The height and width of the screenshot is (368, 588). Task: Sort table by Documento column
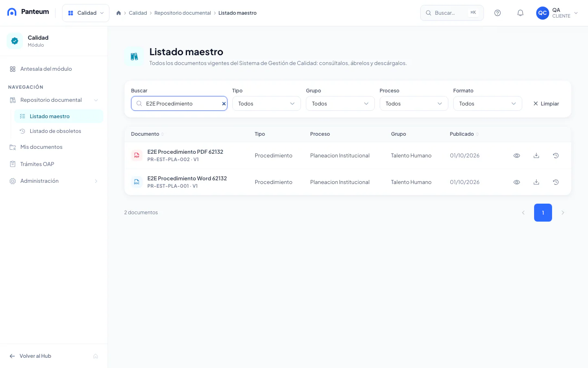click(147, 134)
